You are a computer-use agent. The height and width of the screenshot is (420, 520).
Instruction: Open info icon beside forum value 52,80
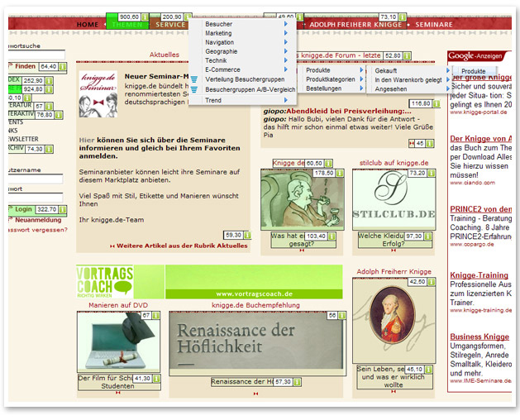tap(408, 55)
